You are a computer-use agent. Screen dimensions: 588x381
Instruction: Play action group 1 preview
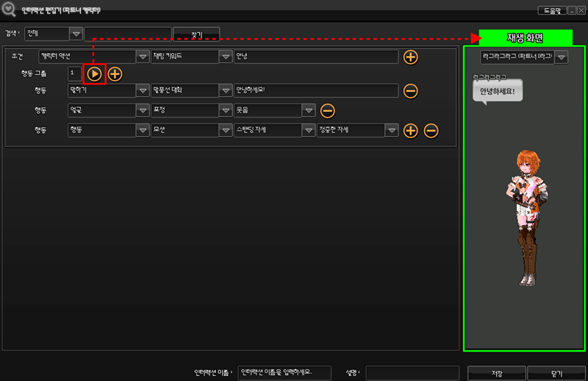[x=95, y=74]
